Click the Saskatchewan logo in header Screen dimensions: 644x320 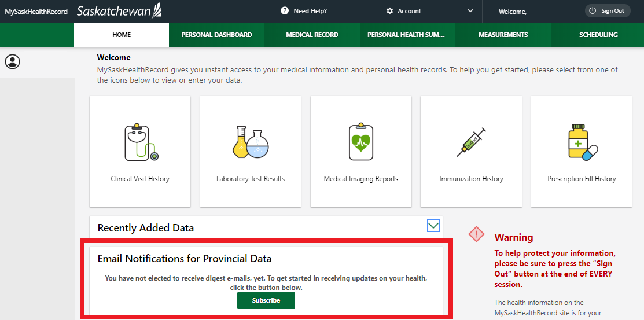coord(119,11)
